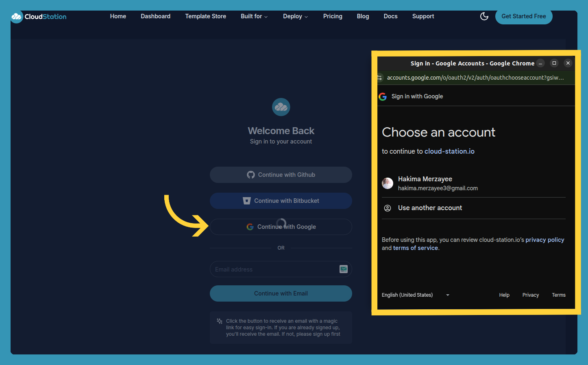Maximize the Google Accounts popup window
The height and width of the screenshot is (365, 588).
[x=554, y=63]
